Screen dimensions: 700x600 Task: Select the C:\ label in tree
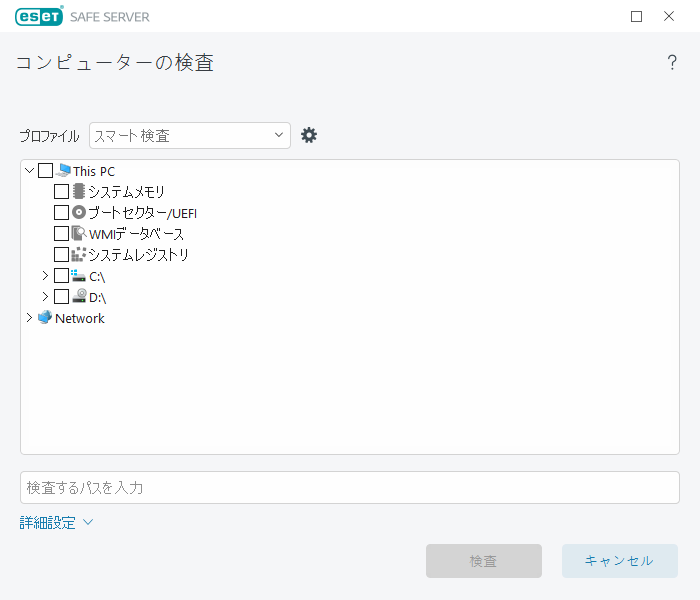(97, 277)
